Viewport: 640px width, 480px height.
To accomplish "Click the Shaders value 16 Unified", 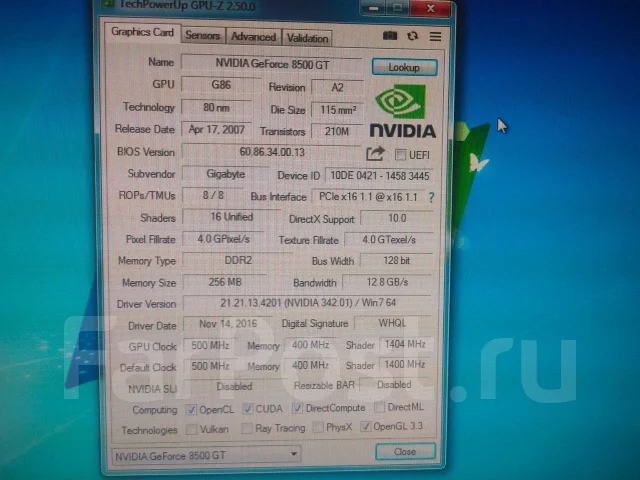I will [231, 217].
